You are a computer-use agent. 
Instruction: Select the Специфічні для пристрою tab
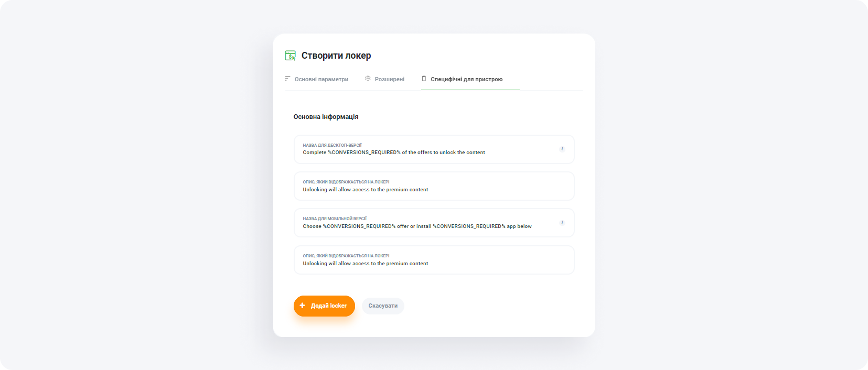tap(466, 79)
